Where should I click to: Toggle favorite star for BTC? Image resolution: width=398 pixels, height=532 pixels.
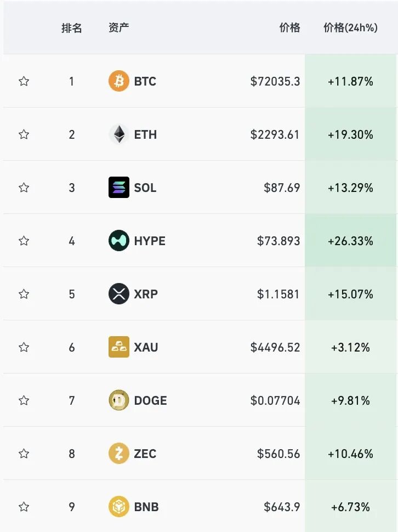[24, 81]
